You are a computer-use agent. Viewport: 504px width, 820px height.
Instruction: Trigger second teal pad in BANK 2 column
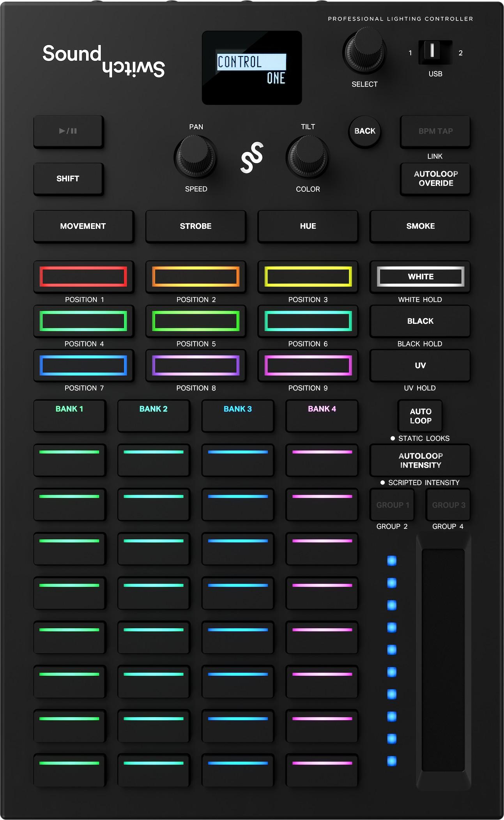[x=154, y=505]
